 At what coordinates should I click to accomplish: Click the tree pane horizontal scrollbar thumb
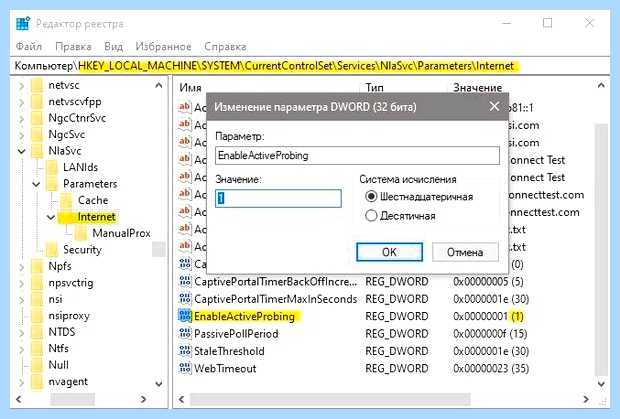tap(73, 399)
